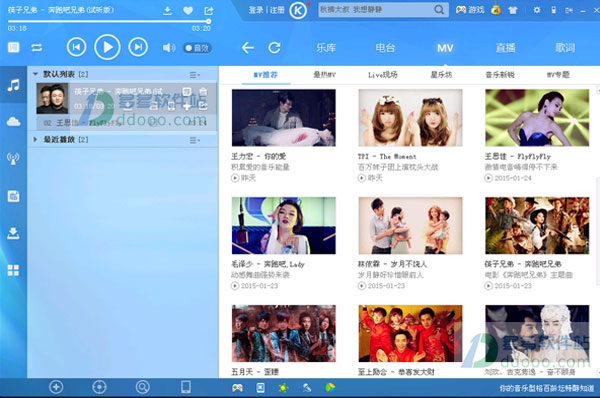
Task: Download the currently playing song
Action: pos(167,10)
